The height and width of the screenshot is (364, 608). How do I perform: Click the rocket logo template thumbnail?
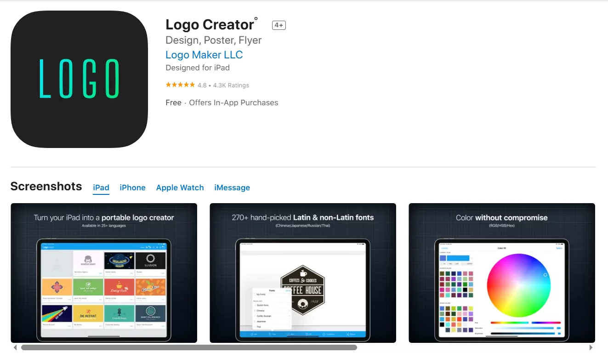click(57, 313)
